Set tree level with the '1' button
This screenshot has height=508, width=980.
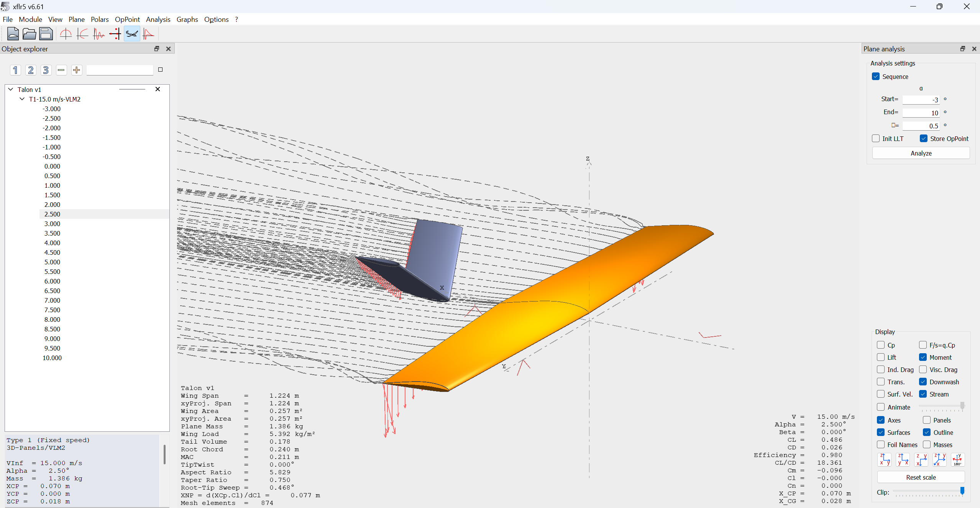click(15, 70)
